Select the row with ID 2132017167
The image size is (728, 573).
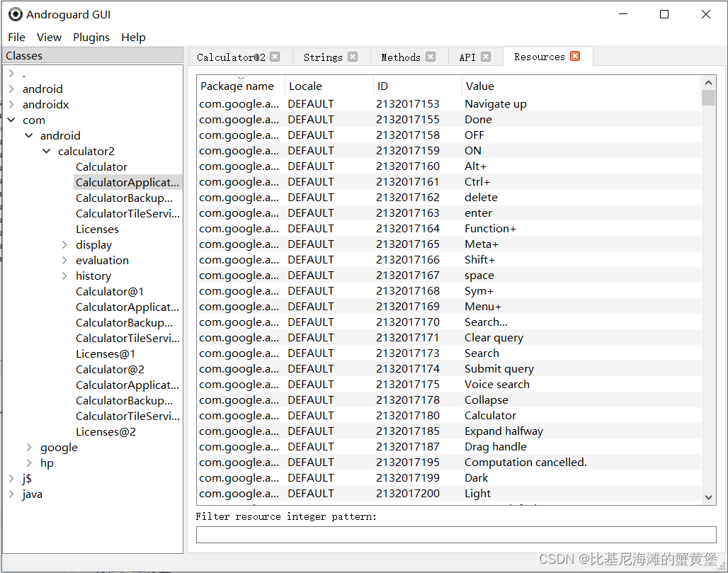[448, 276]
